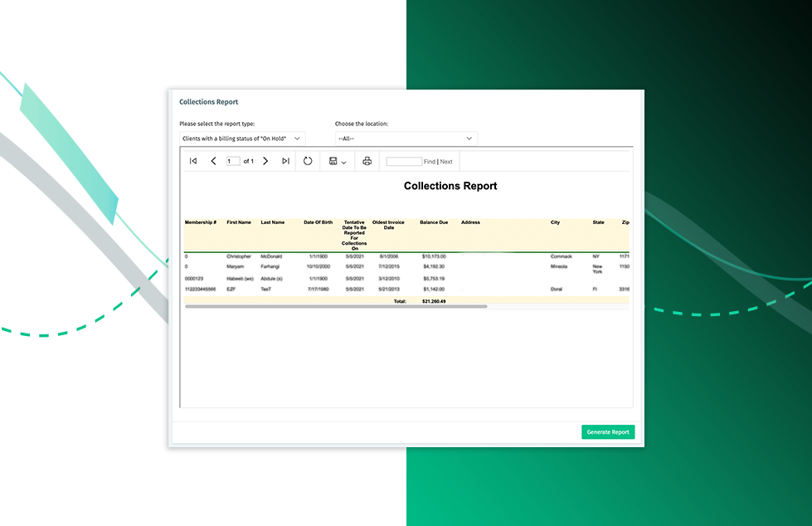
Task: Click the Find link in toolbar
Action: pos(429,162)
